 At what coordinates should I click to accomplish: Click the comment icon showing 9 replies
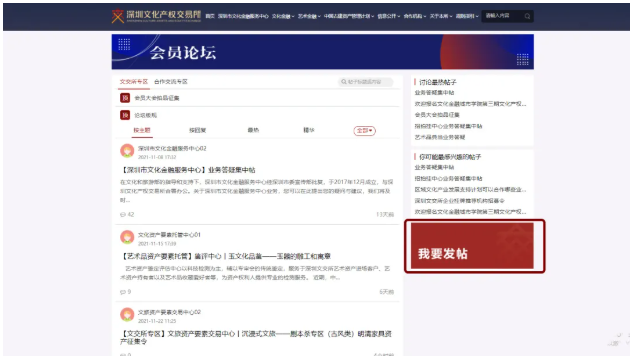pos(123,291)
